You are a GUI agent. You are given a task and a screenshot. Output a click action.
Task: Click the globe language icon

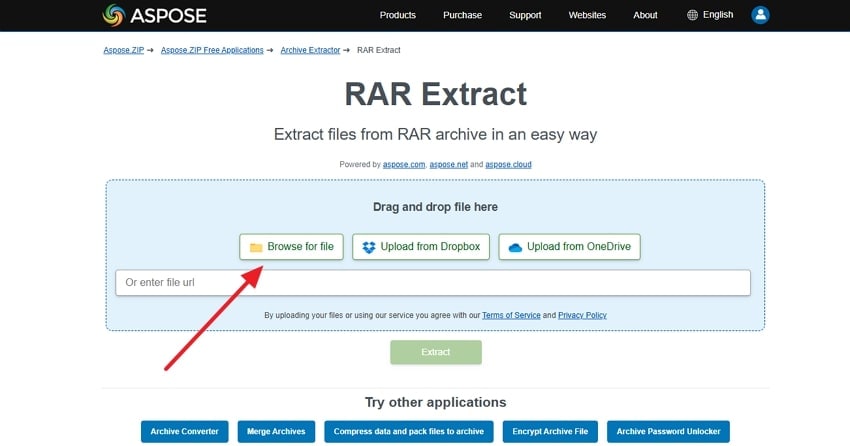click(x=692, y=15)
